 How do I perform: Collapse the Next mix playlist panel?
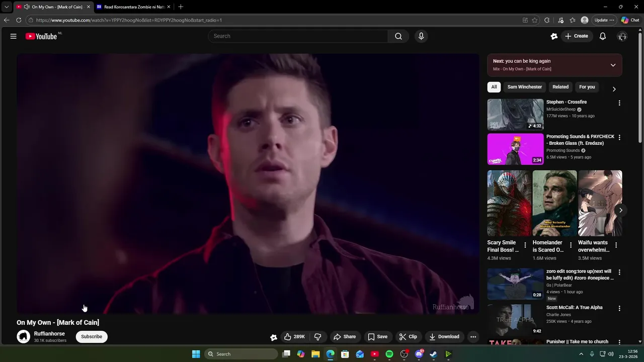click(x=613, y=65)
